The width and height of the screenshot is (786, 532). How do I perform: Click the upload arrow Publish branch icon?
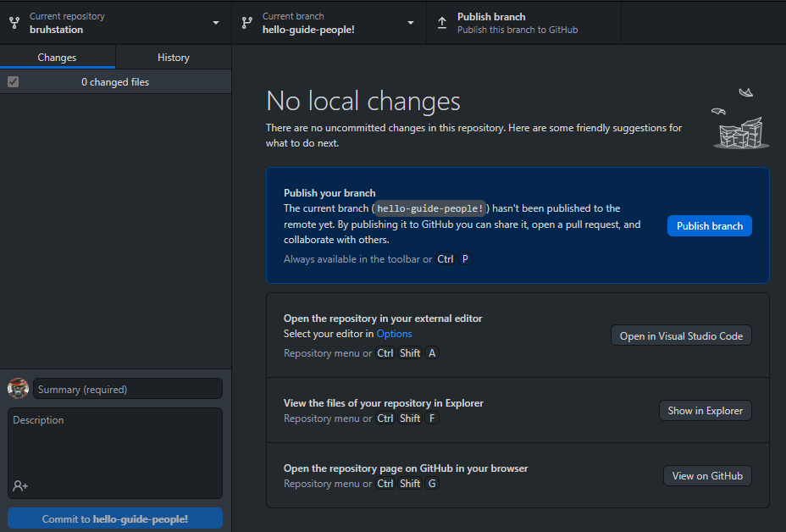pyautogui.click(x=442, y=23)
